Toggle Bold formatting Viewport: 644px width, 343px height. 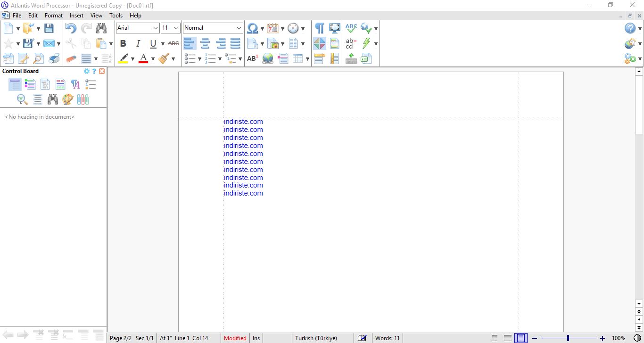click(123, 43)
